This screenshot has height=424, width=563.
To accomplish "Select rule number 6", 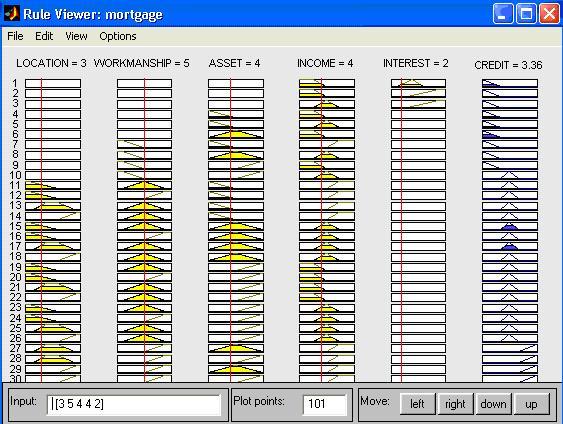I will [x=15, y=134].
